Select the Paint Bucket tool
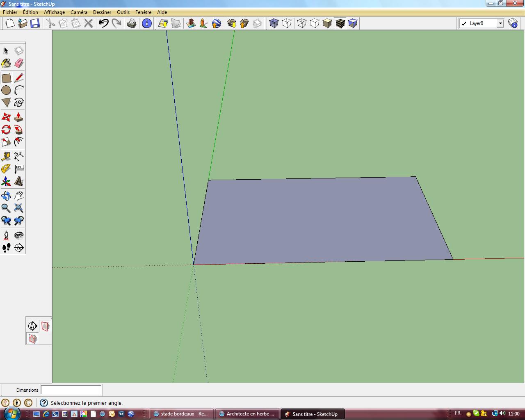 tap(6, 63)
